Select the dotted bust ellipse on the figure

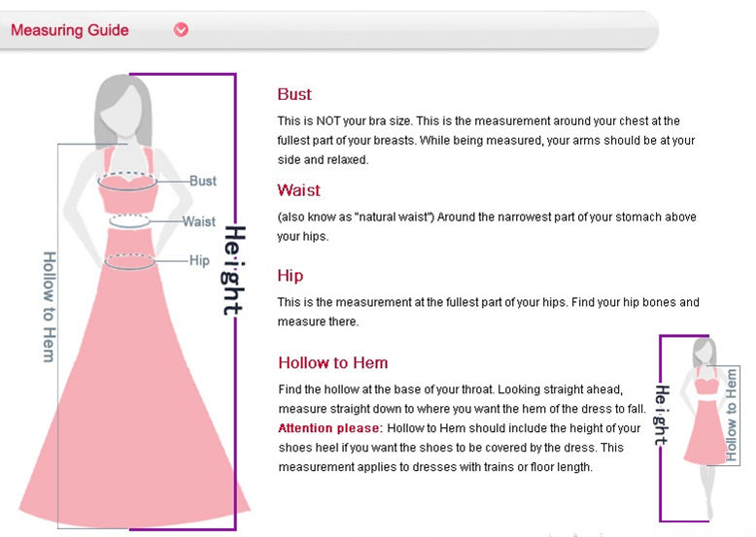[129, 181]
